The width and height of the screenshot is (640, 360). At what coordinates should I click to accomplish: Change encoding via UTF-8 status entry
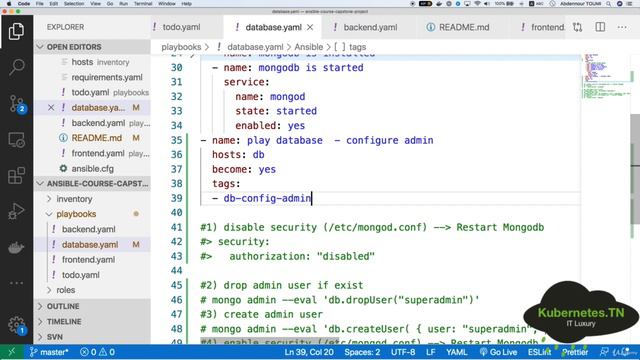[x=403, y=352]
